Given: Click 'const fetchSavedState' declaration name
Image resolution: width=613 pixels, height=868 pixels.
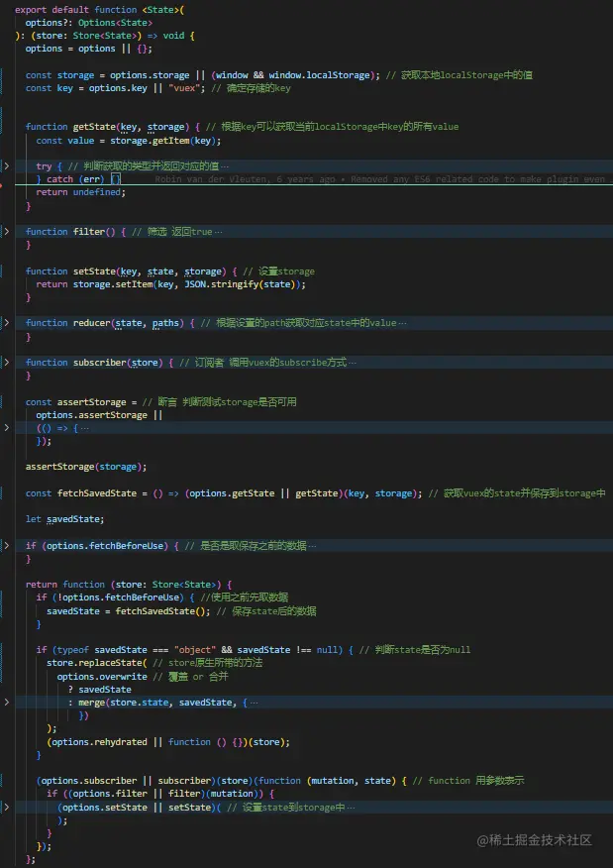Looking at the screenshot, I should click(97, 493).
